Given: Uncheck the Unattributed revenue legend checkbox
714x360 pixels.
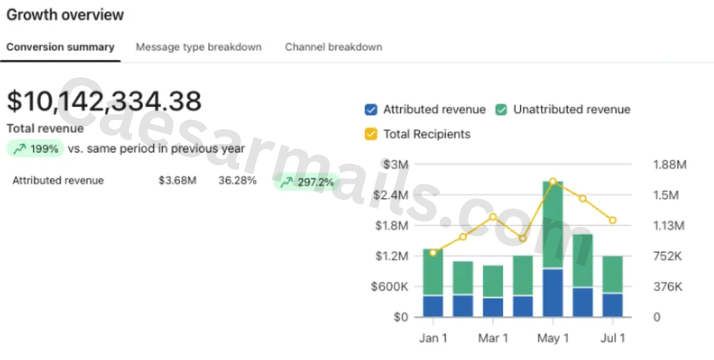Looking at the screenshot, I should [x=501, y=110].
